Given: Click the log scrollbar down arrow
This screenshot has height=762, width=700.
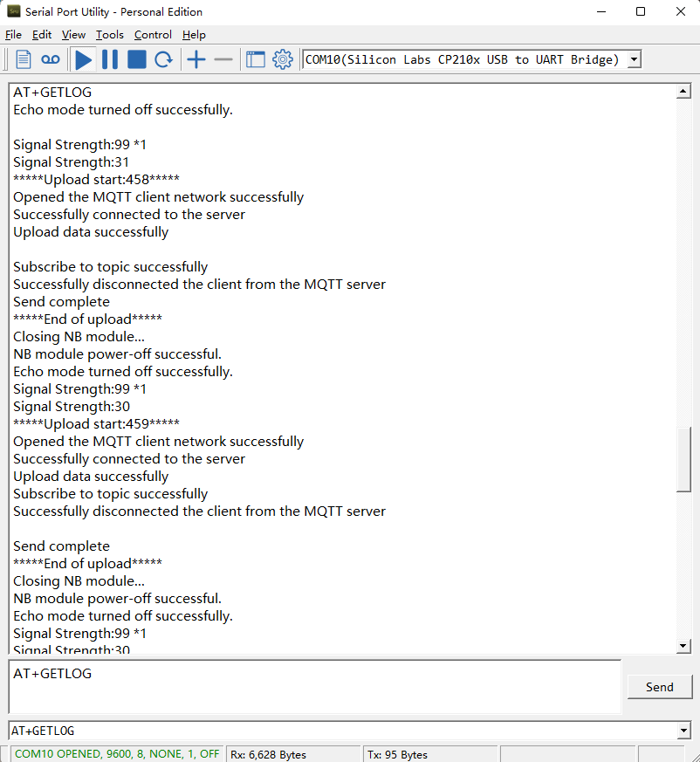Looking at the screenshot, I should 683,646.
